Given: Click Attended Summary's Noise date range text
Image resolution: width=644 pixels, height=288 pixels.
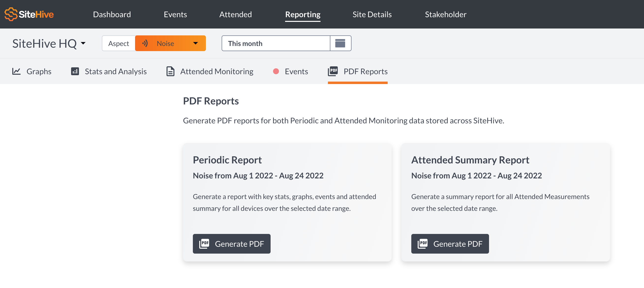Looking at the screenshot, I should 476,175.
